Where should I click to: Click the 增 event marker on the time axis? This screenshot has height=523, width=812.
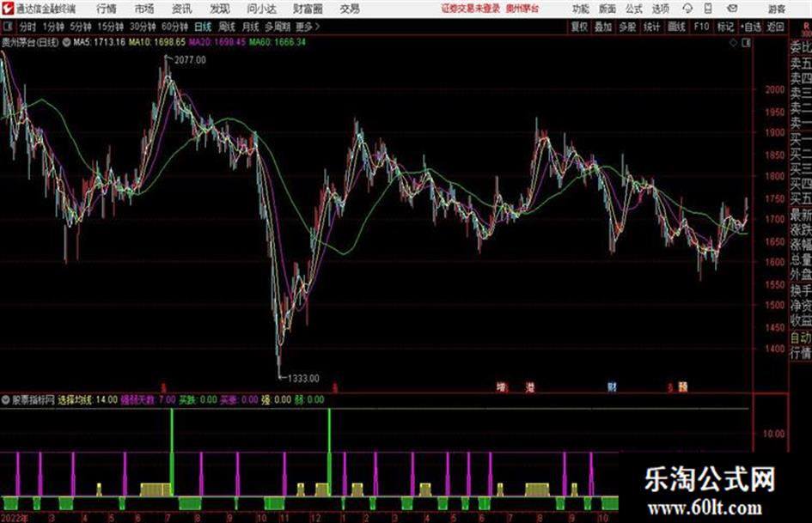point(501,386)
